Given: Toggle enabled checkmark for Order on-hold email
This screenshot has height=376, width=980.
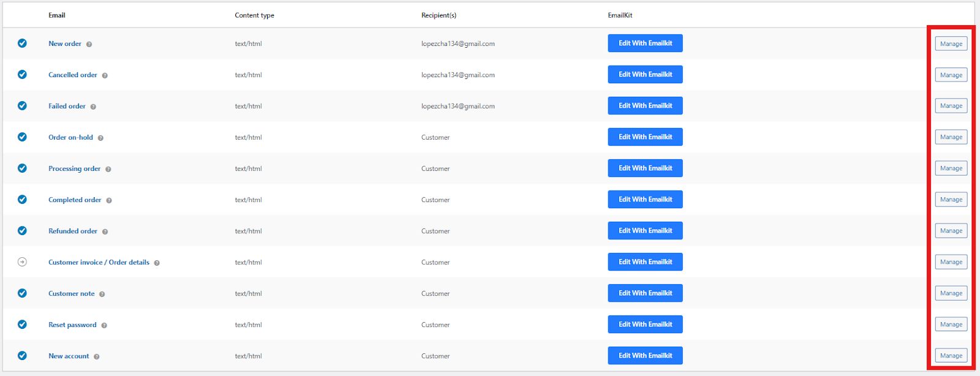Looking at the screenshot, I should click(22, 137).
